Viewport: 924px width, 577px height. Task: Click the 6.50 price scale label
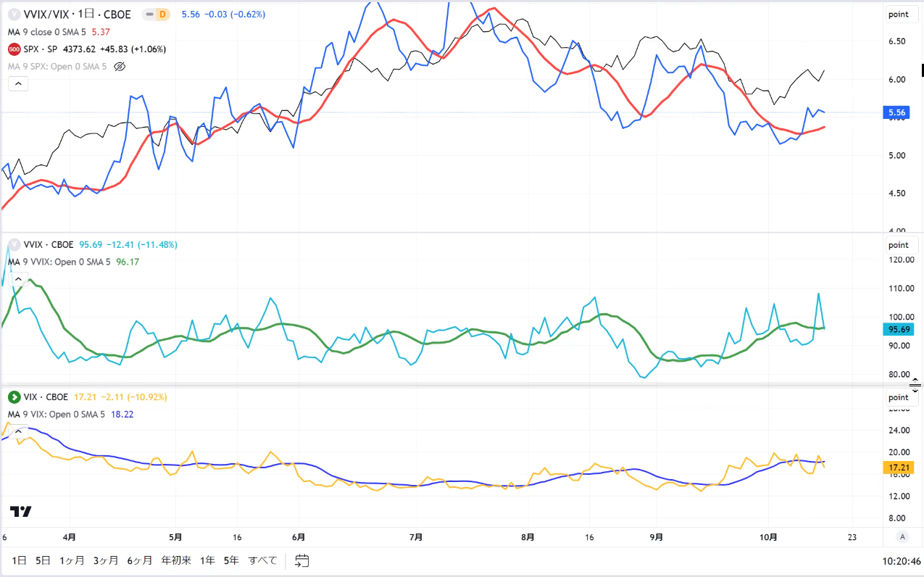point(898,41)
